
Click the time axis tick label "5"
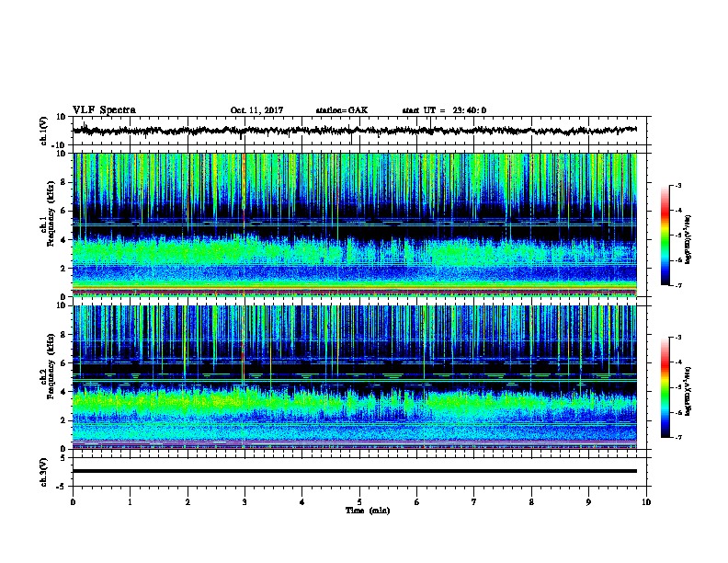pyautogui.click(x=359, y=502)
